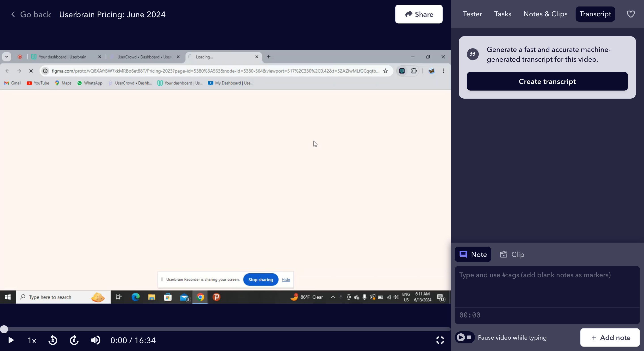Viewport: 644px width, 351px height.
Task: Click Chrome taskbar icon in recording
Action: pos(200,297)
